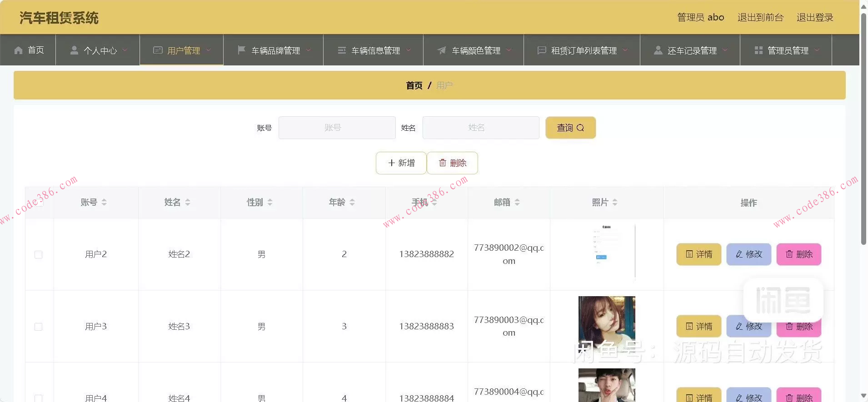Click the 姓名2 table cell
This screenshot has width=868, height=402.
[x=179, y=254]
